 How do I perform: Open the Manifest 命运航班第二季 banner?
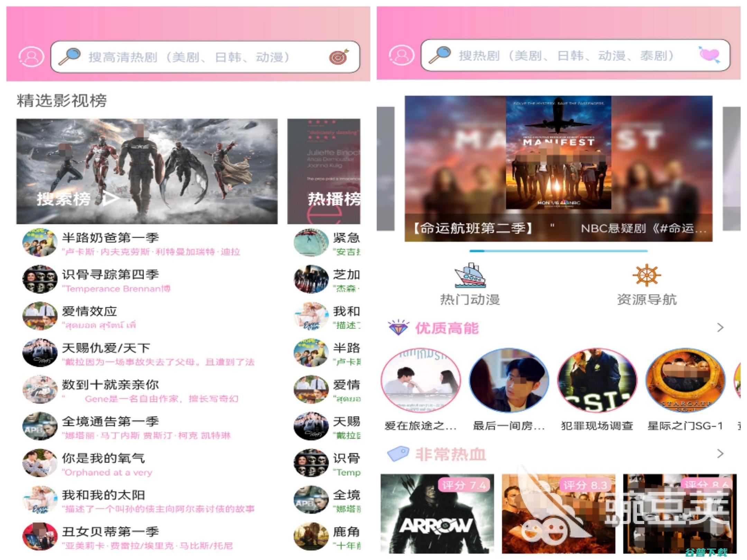click(559, 168)
